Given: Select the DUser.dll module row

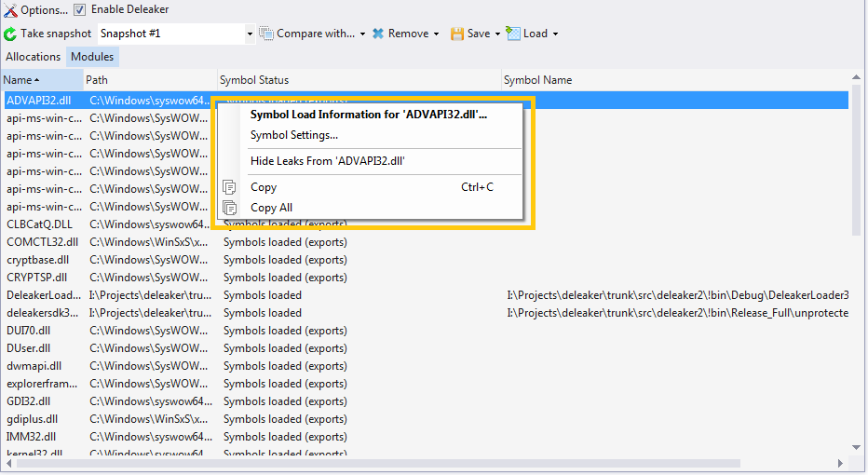Looking at the screenshot, I should (425, 348).
